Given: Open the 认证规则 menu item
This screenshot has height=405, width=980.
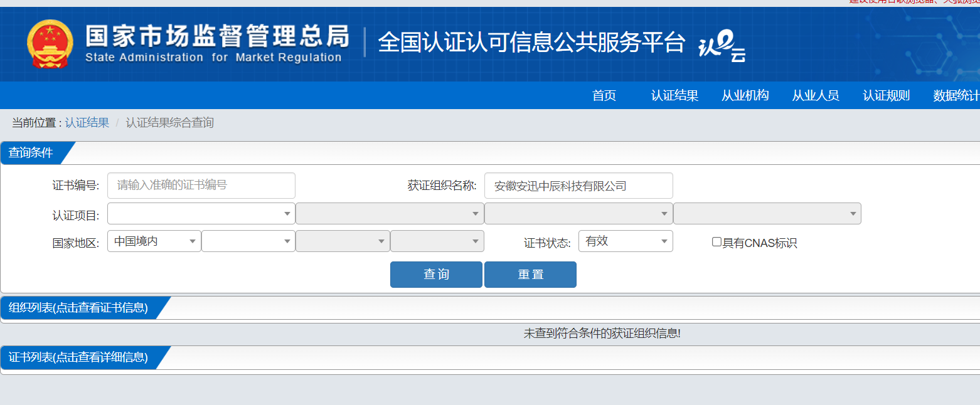Looking at the screenshot, I should 887,95.
